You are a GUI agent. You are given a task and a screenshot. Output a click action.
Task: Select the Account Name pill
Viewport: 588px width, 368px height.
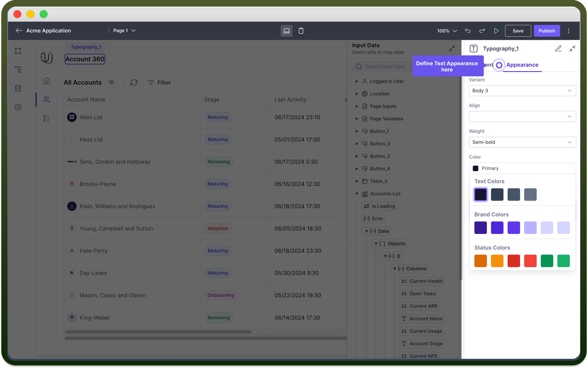click(x=422, y=319)
